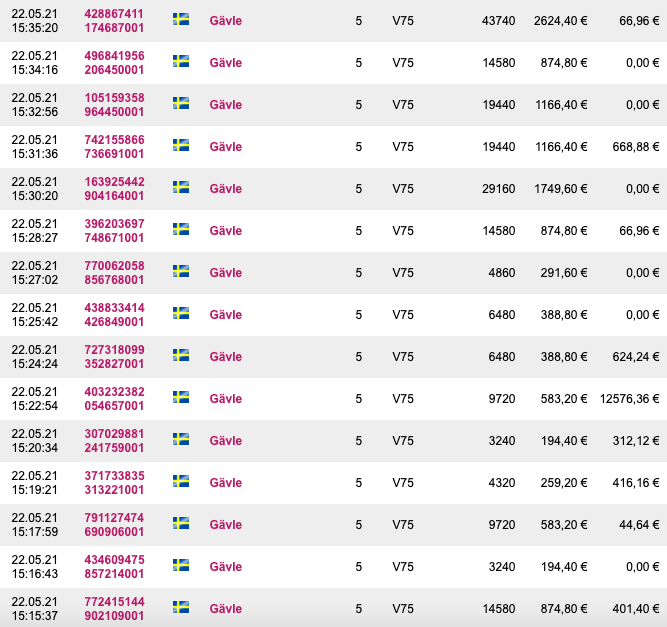Open ticket 434609475 857214001

[114, 566]
